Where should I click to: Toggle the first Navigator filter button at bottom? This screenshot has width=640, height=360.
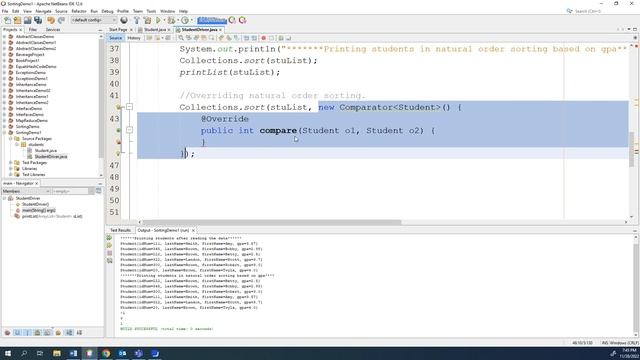(7, 333)
